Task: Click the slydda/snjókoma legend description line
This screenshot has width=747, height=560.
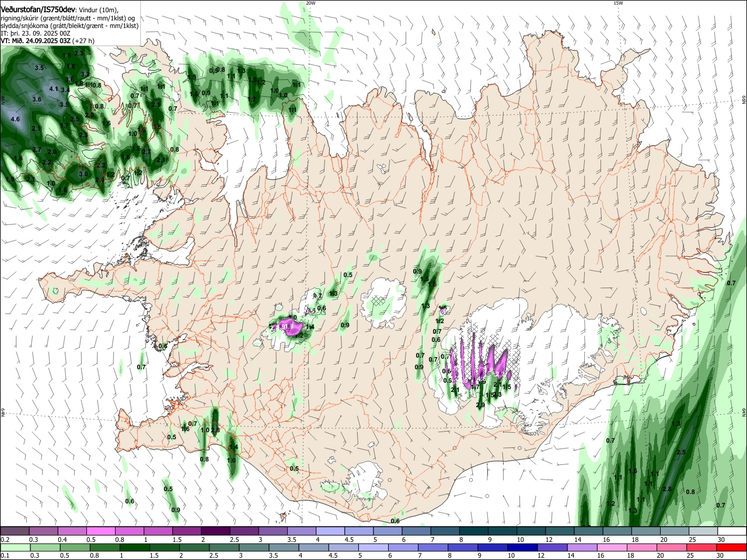Action: point(69,26)
